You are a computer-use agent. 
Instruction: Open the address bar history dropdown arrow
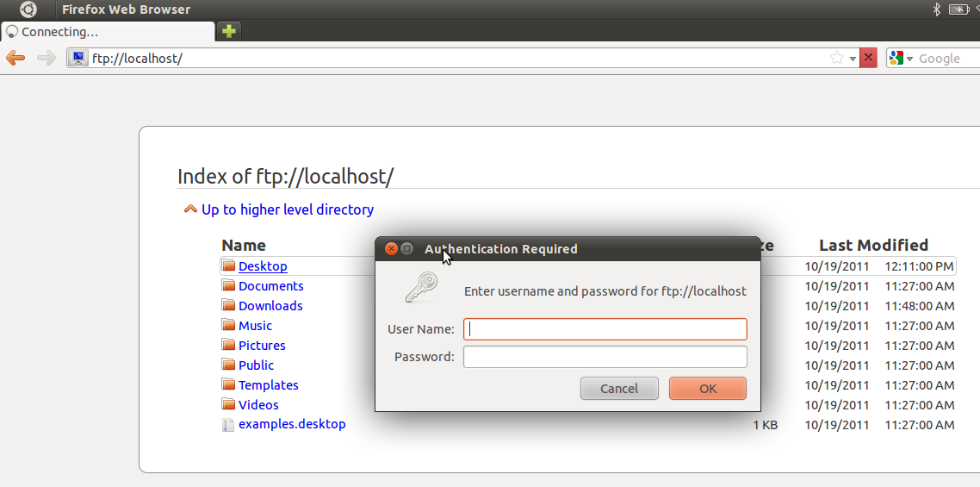853,59
